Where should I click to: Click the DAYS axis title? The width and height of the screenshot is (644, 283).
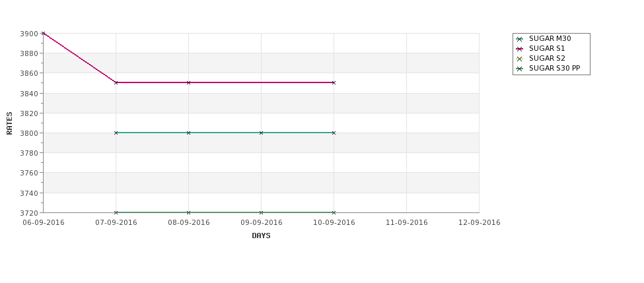pyautogui.click(x=261, y=236)
